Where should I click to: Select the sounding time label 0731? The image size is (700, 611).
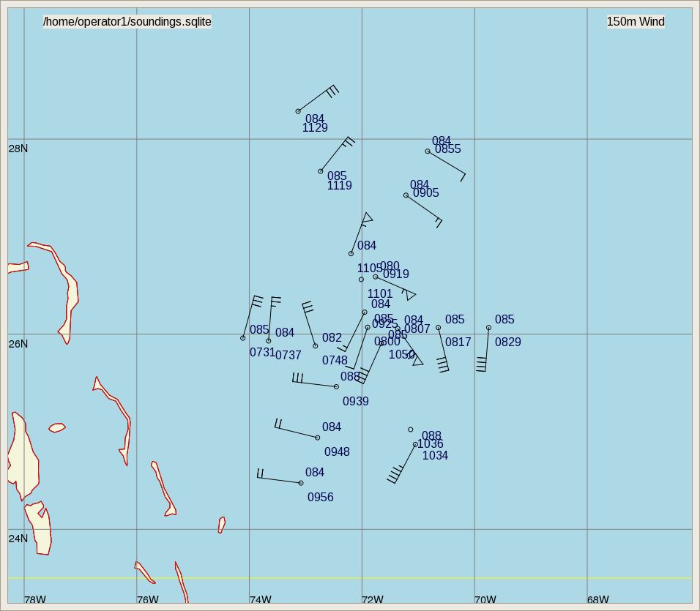pyautogui.click(x=262, y=352)
